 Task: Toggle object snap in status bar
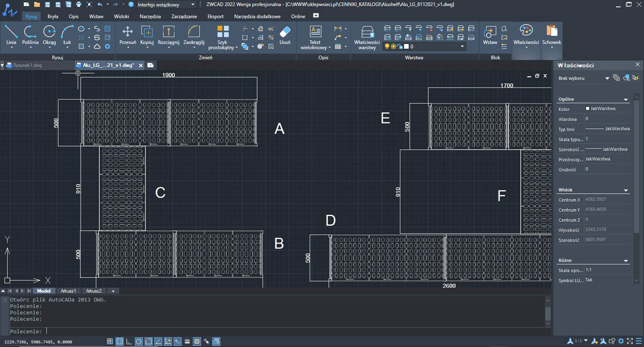(148, 341)
